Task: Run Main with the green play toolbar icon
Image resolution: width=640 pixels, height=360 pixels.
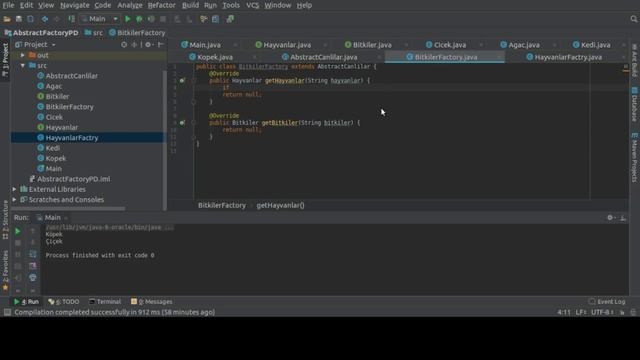Action: coord(127,19)
